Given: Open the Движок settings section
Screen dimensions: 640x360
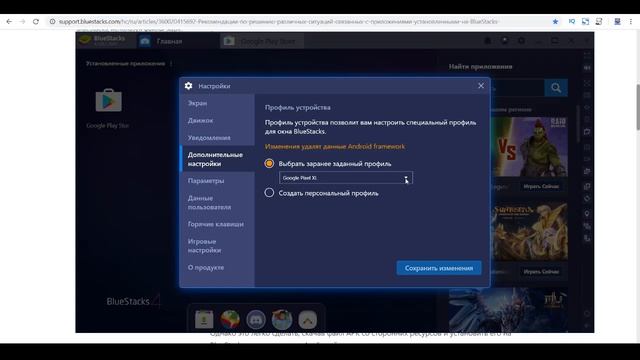Looking at the screenshot, I should point(217,120).
